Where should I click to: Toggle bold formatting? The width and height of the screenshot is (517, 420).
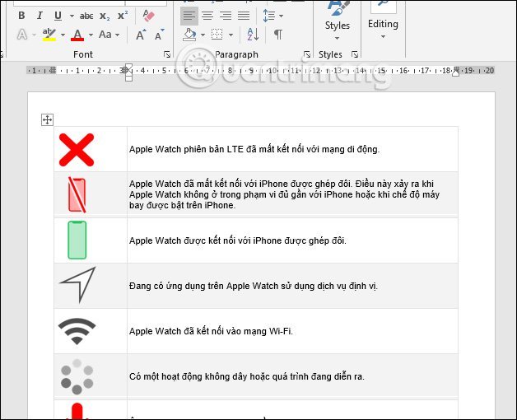(21, 16)
